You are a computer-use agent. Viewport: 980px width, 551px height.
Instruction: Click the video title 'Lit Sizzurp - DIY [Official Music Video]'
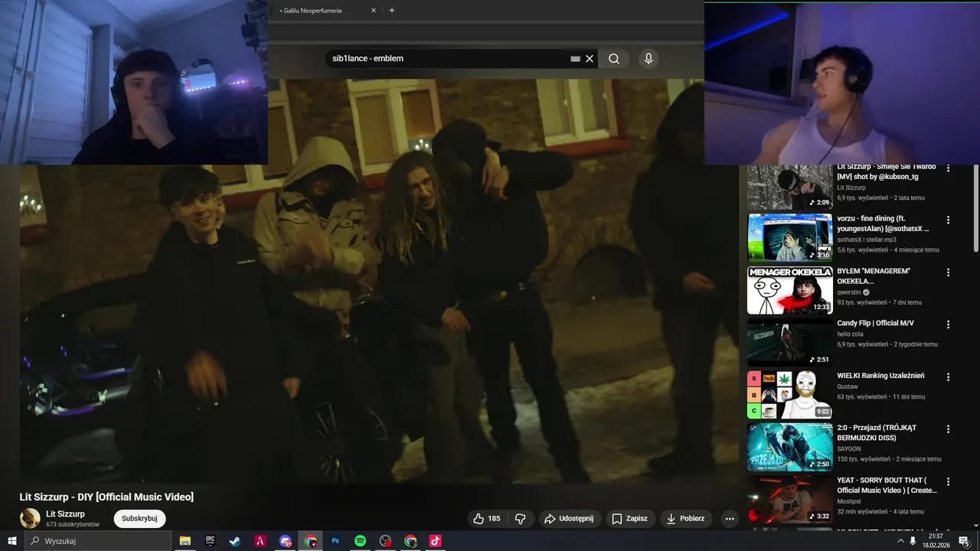[x=106, y=497]
